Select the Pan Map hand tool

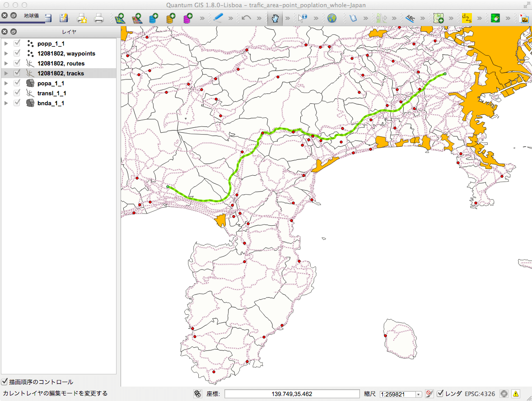274,19
